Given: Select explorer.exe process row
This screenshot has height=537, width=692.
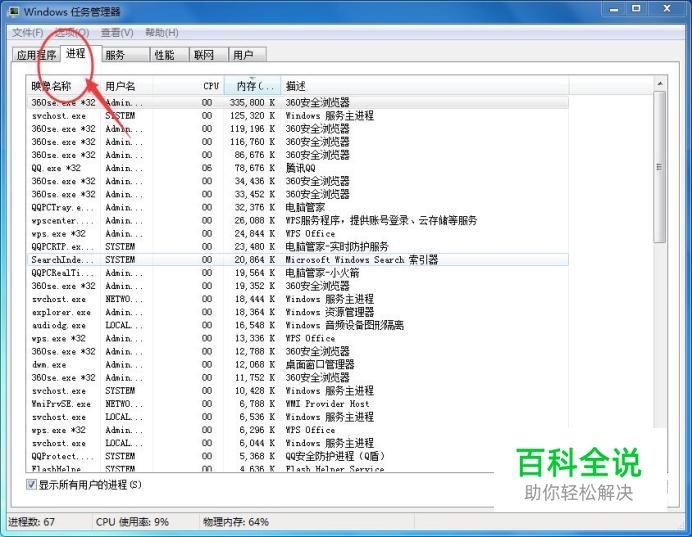Looking at the screenshot, I should click(x=297, y=312).
